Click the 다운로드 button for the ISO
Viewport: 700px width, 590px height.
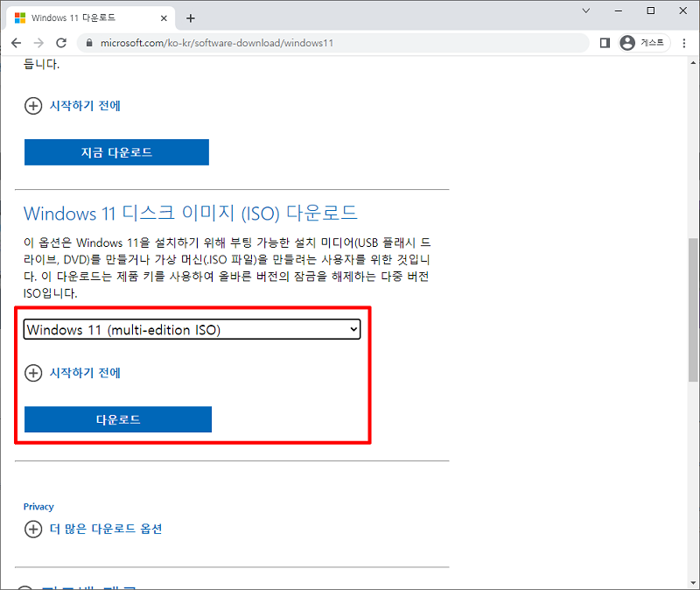118,419
